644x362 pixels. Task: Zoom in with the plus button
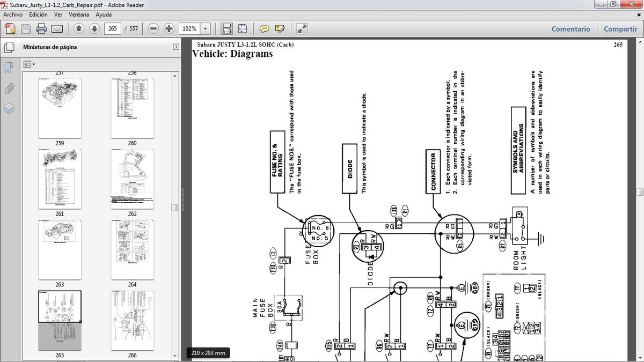click(x=169, y=28)
